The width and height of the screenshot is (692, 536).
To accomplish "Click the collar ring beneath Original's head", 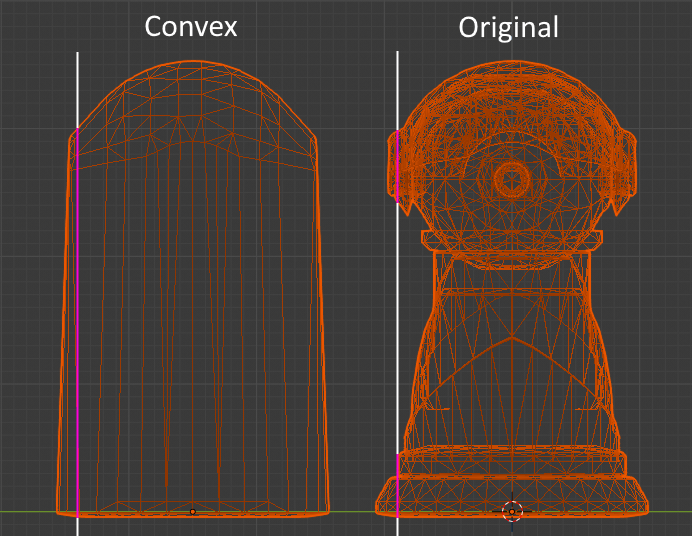I will tap(511, 239).
